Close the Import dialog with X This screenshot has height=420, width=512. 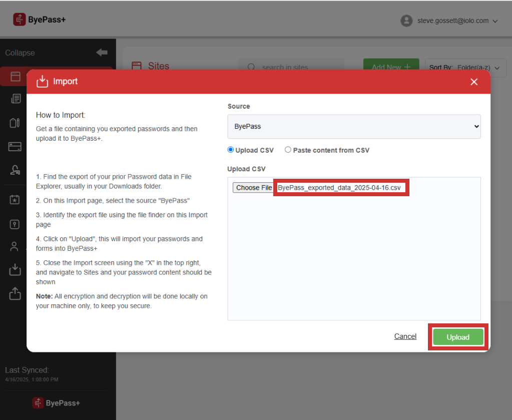474,82
